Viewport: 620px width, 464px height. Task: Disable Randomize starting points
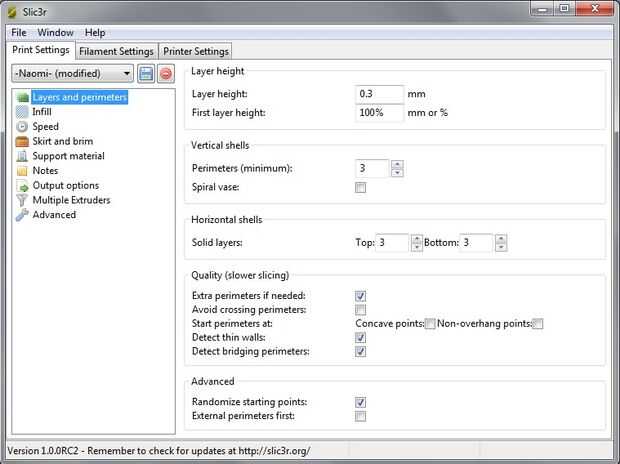360,402
